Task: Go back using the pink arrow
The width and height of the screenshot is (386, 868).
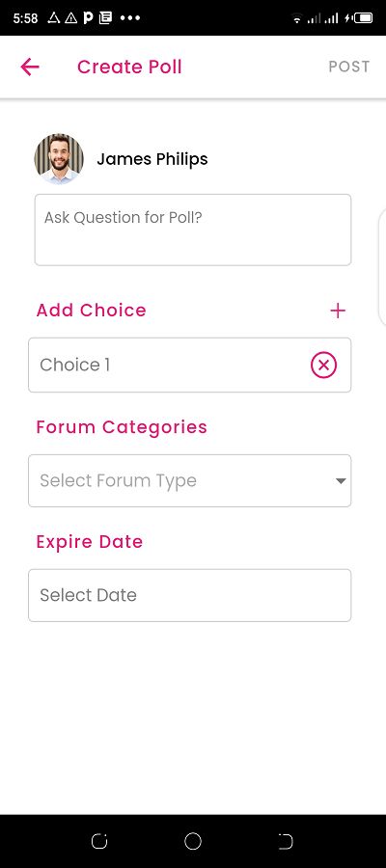Action: click(x=30, y=67)
